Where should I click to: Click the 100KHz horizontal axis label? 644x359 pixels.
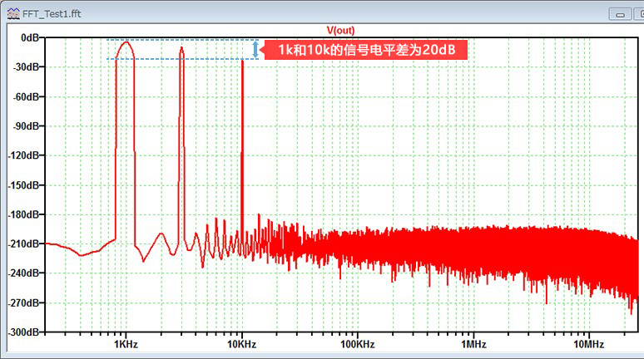(356, 344)
